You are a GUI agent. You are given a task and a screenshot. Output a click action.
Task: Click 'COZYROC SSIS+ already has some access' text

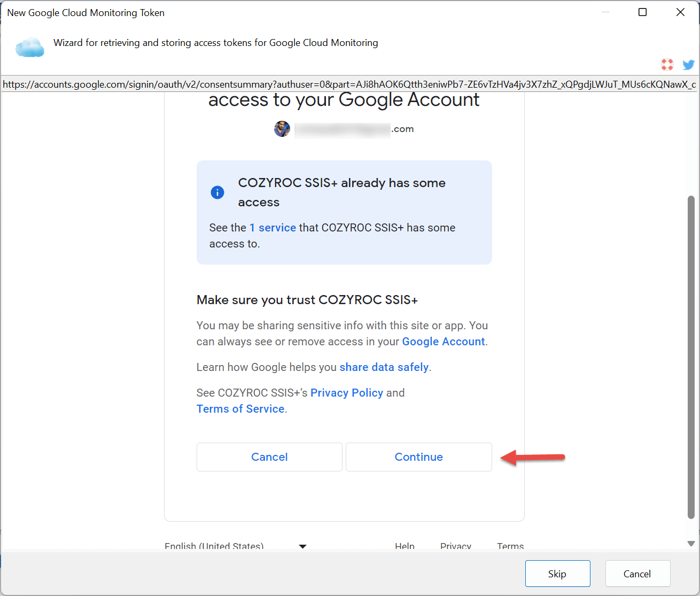tap(342, 192)
